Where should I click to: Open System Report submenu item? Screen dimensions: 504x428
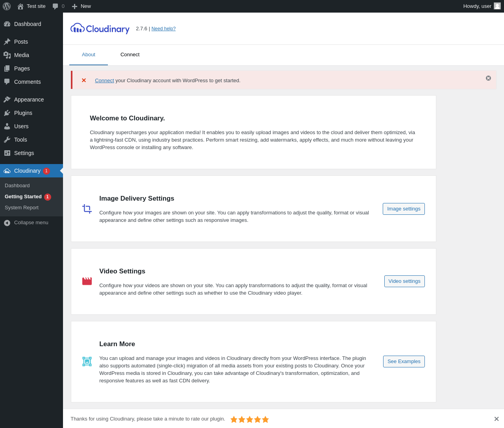click(22, 208)
